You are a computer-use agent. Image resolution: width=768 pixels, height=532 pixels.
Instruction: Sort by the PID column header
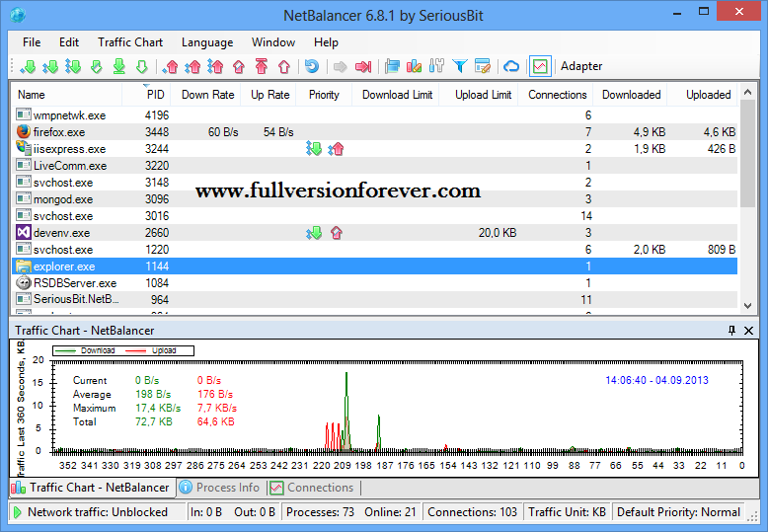146,95
